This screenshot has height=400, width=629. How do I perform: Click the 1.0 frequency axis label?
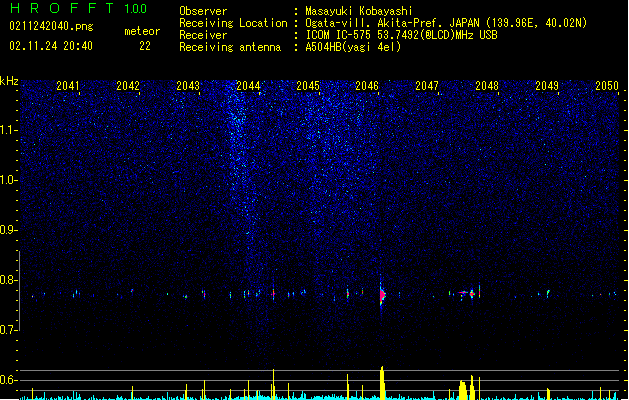pyautogui.click(x=8, y=180)
